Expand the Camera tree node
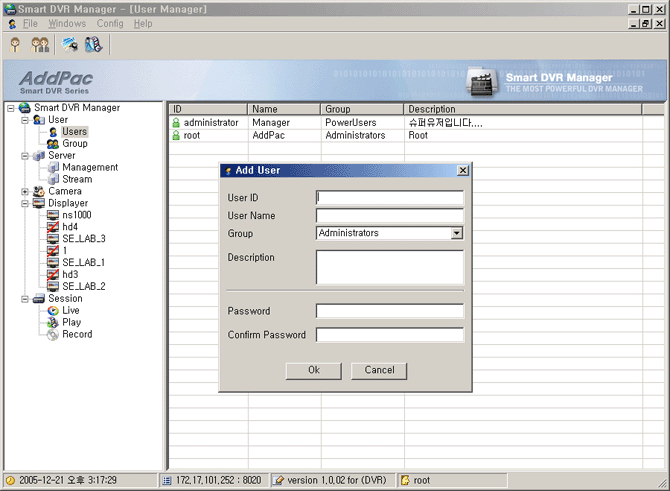 25,191
